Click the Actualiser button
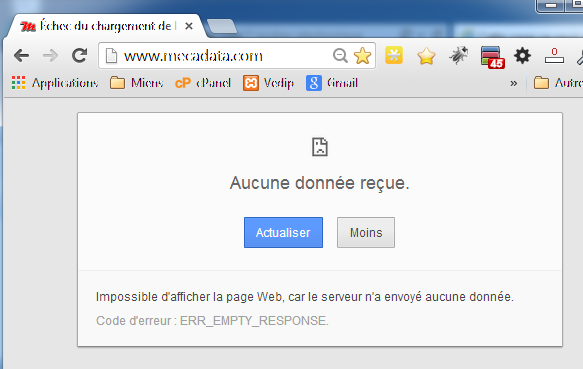 283,232
